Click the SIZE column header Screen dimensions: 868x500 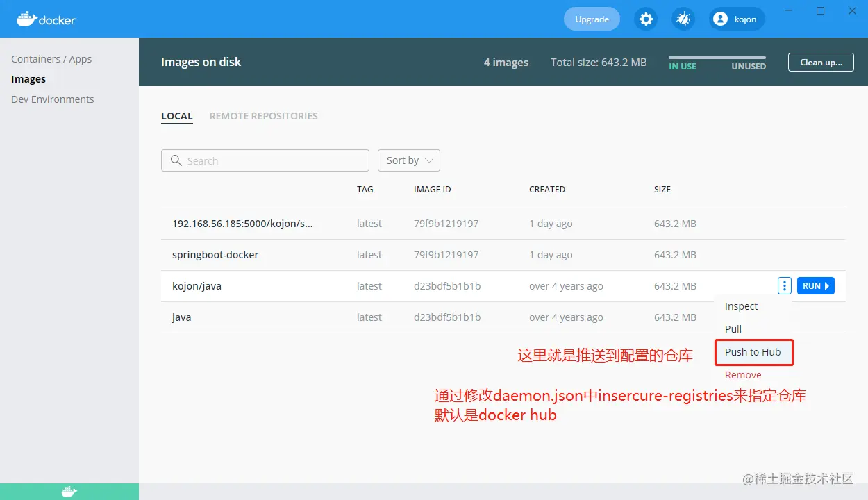[662, 189]
